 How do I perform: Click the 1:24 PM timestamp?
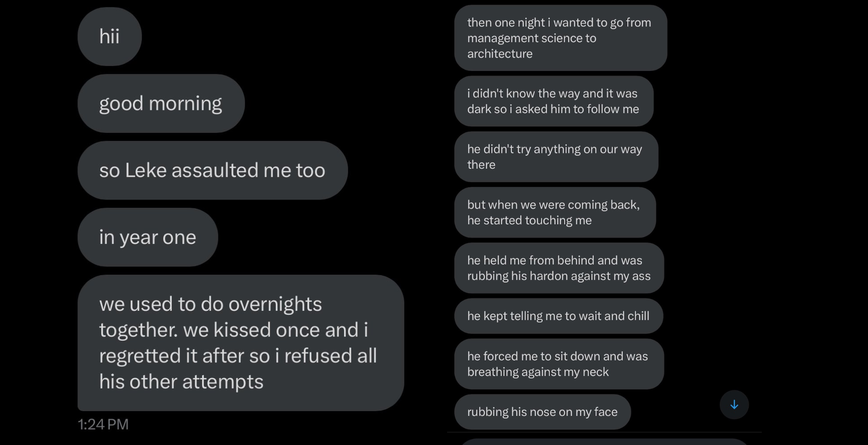[103, 424]
